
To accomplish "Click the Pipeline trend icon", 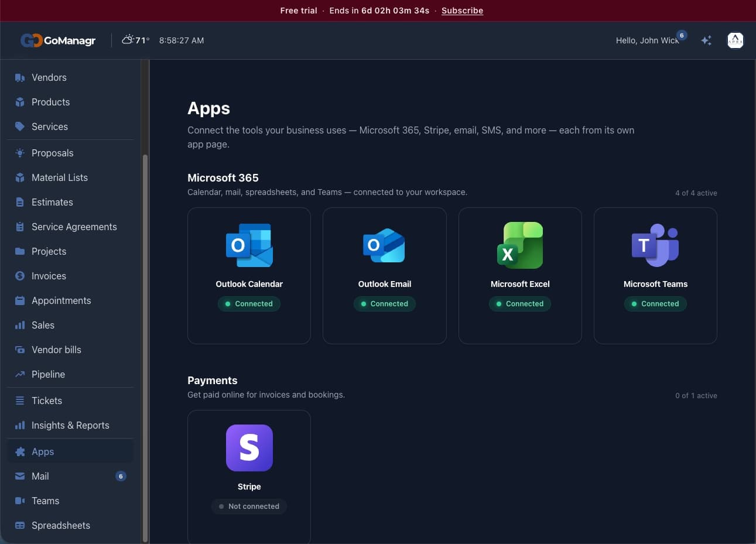I will point(20,374).
